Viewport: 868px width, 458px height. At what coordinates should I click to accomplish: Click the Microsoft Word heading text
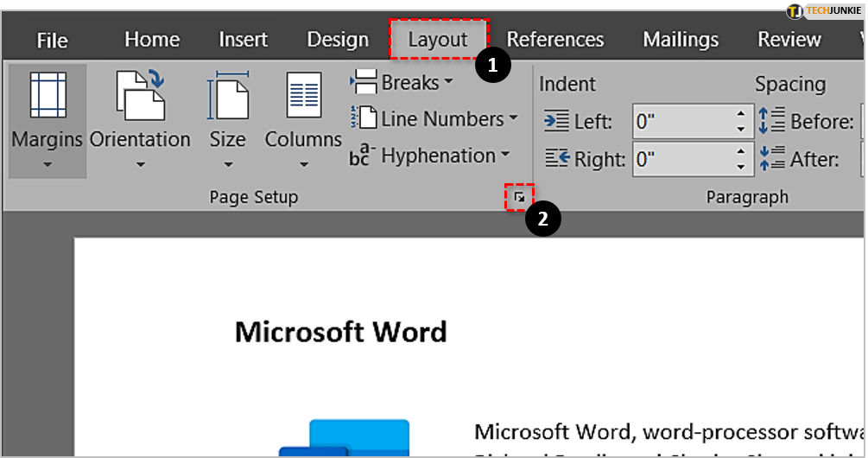pos(340,332)
